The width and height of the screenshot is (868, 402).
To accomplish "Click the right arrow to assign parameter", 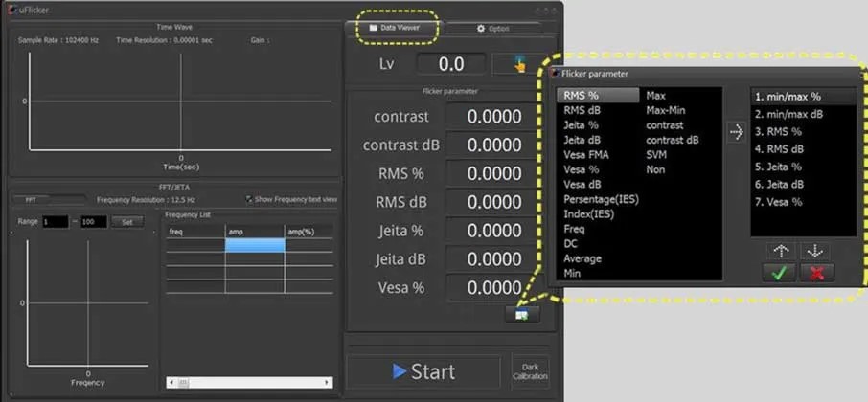I will (736, 133).
